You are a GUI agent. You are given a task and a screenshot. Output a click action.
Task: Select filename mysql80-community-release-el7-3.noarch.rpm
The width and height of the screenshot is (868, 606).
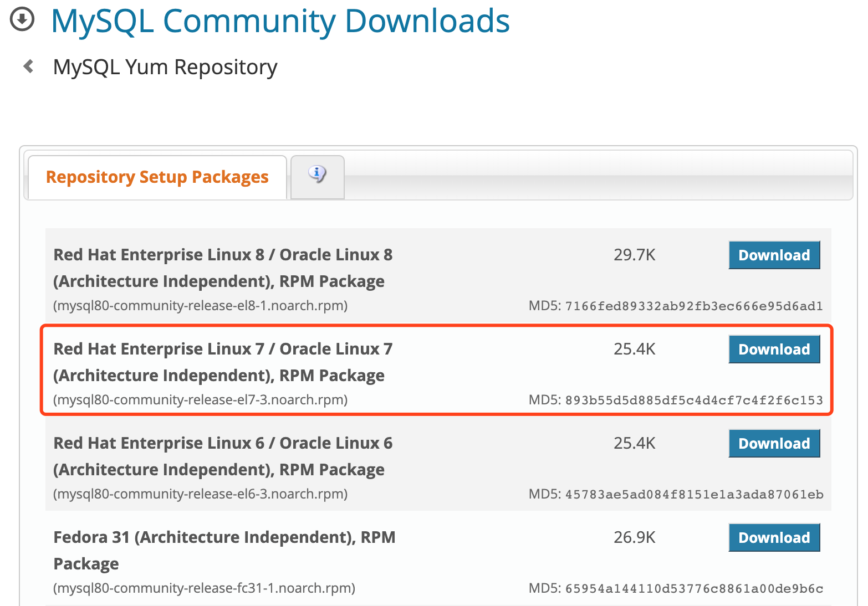[x=201, y=400]
